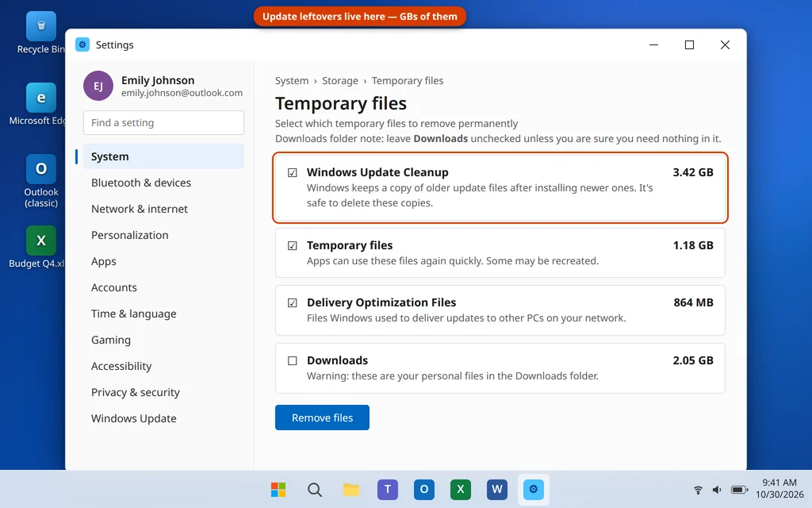Go back to System in the breadcrumb
The height and width of the screenshot is (508, 812).
click(292, 80)
